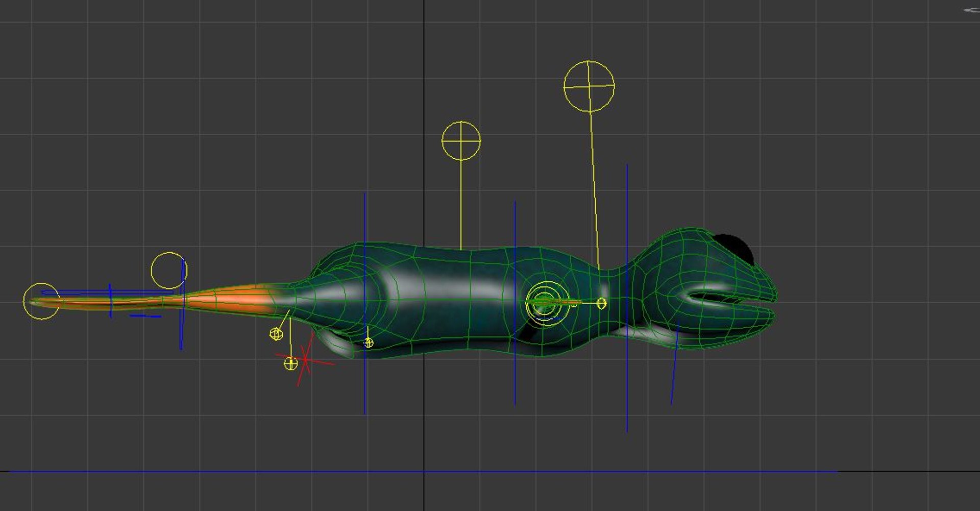Select the large yellow crosshair circle control above the head
The width and height of the screenshot is (980, 511).
click(589, 86)
